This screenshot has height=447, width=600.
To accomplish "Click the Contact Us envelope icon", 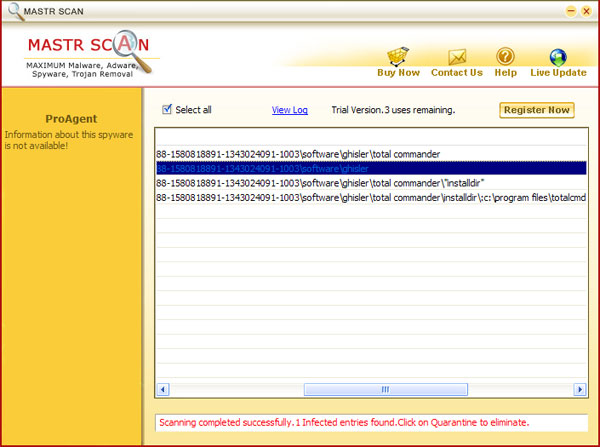I will [x=457, y=57].
